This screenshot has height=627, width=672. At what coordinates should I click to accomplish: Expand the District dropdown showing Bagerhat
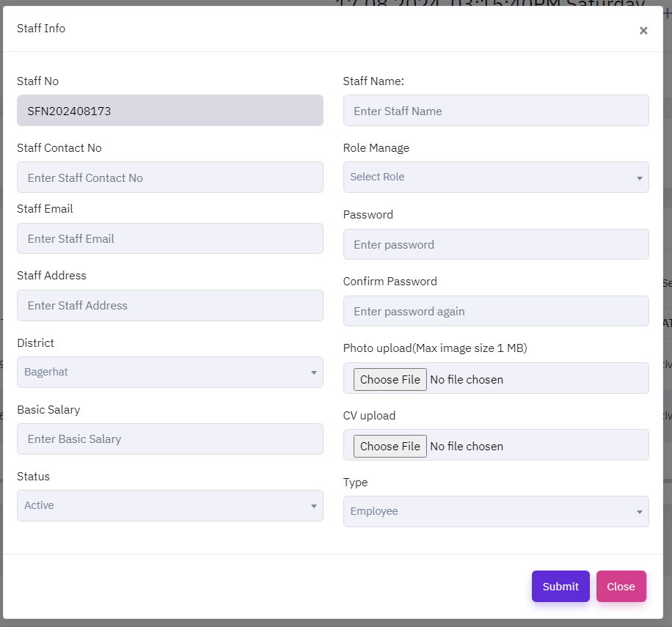169,372
